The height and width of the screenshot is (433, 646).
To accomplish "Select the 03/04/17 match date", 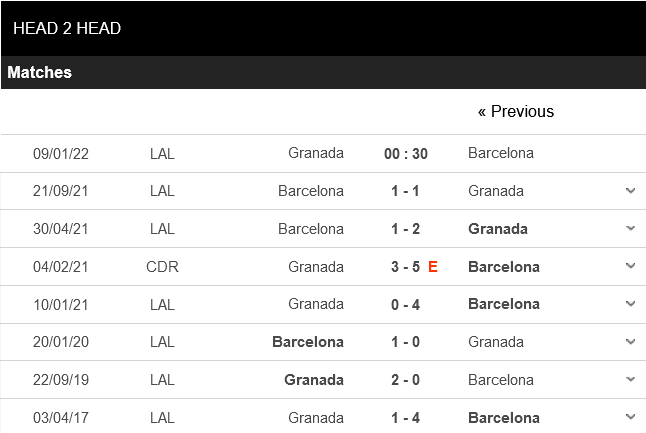I will point(61,418).
